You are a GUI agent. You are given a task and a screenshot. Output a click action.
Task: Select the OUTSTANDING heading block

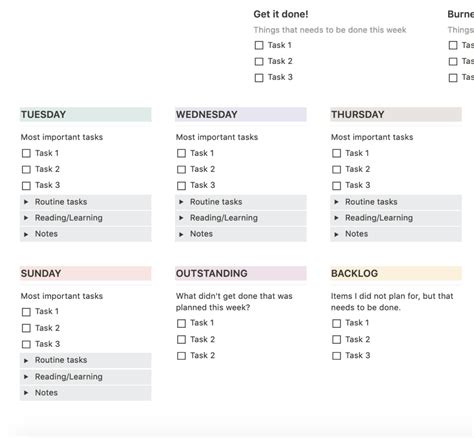[x=241, y=273]
